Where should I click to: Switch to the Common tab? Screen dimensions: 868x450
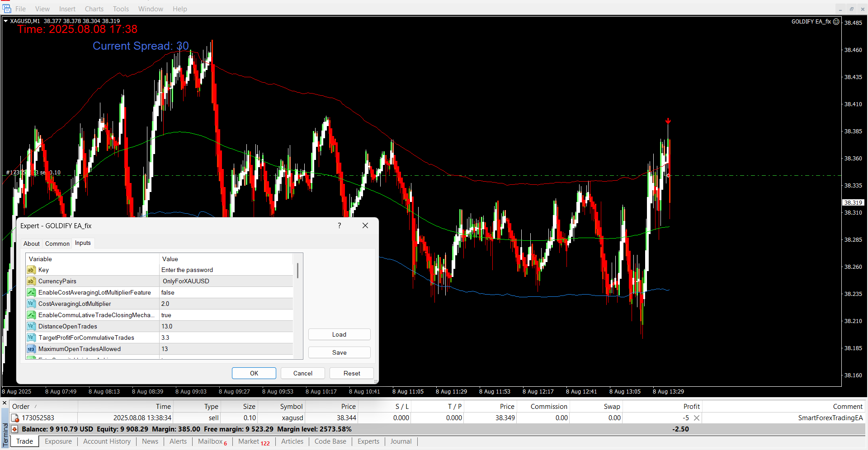tap(57, 244)
